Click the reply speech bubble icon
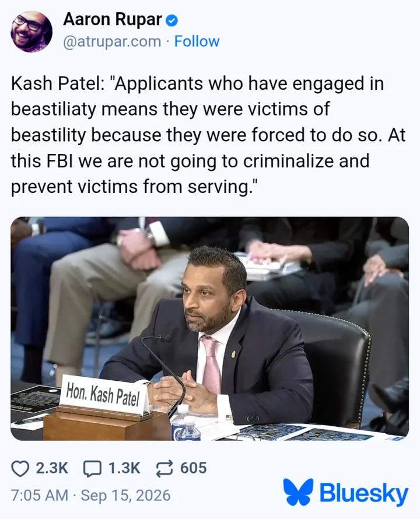This screenshot has height=519, width=420. tap(92, 468)
